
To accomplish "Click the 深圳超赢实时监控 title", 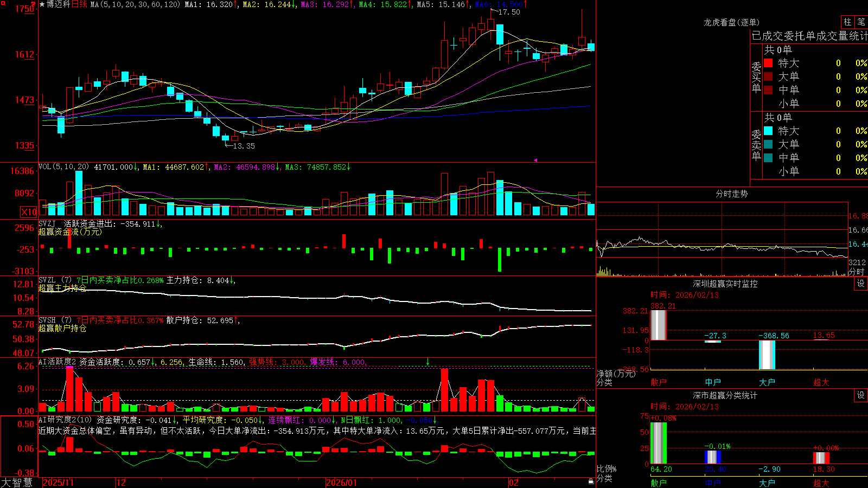I will pyautogui.click(x=725, y=284).
